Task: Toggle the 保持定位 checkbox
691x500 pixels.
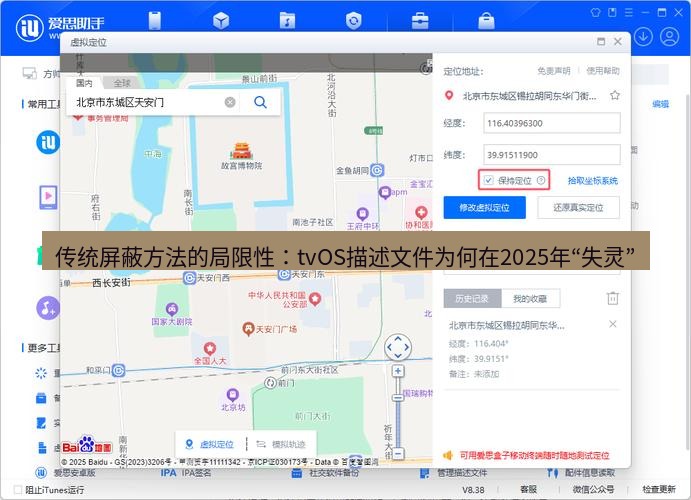Action: click(488, 180)
